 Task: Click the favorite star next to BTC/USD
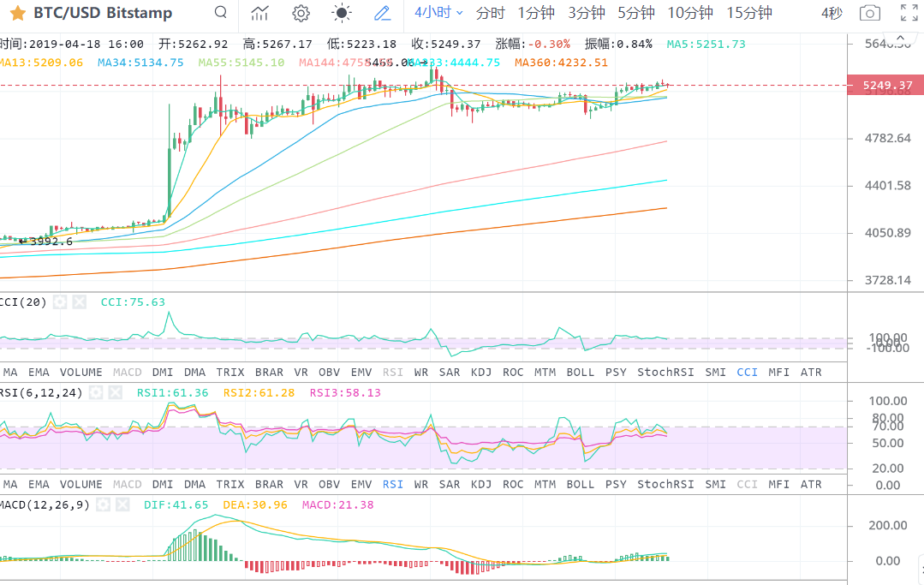[17, 13]
